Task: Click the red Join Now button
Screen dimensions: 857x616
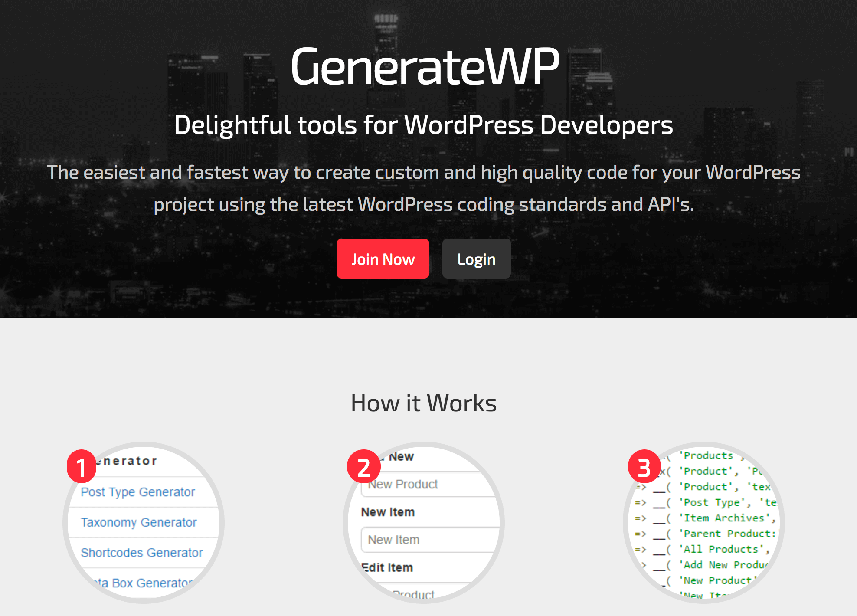Action: tap(383, 259)
